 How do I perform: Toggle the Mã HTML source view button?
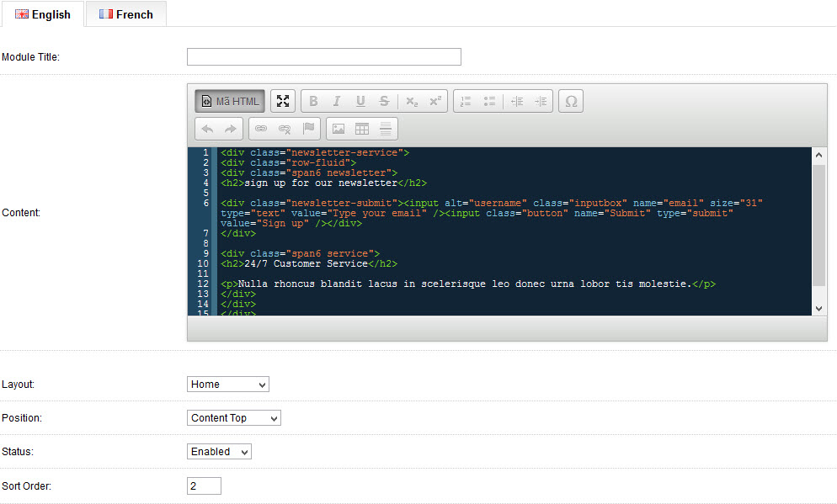pos(230,102)
